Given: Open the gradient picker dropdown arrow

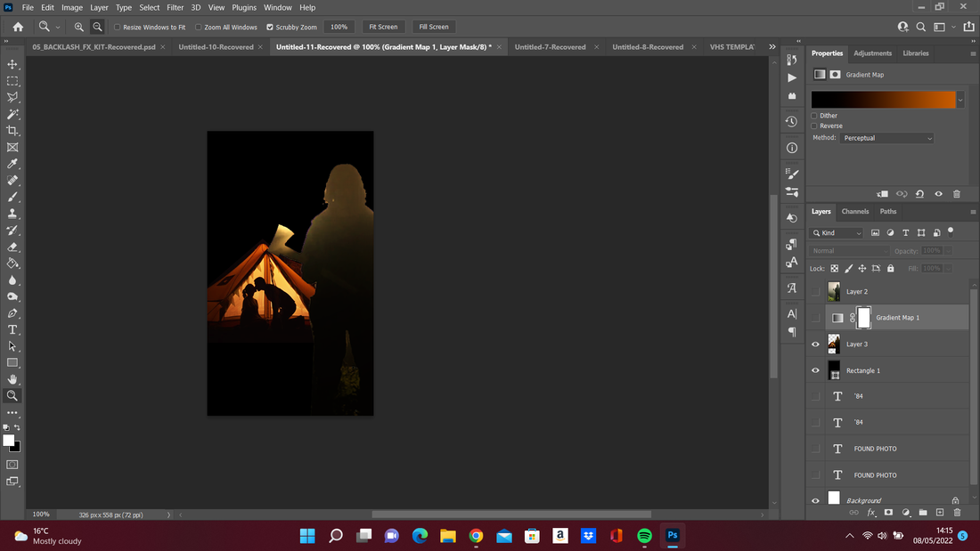Looking at the screenshot, I should point(960,100).
